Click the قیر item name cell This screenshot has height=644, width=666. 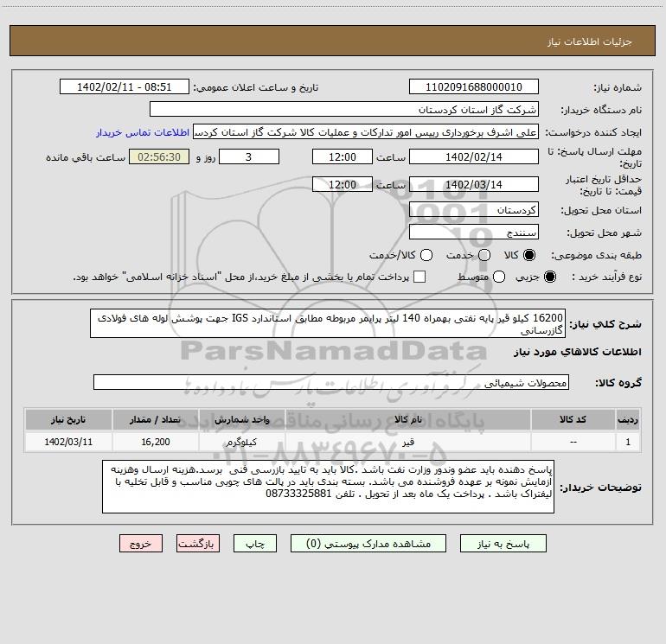click(x=408, y=442)
